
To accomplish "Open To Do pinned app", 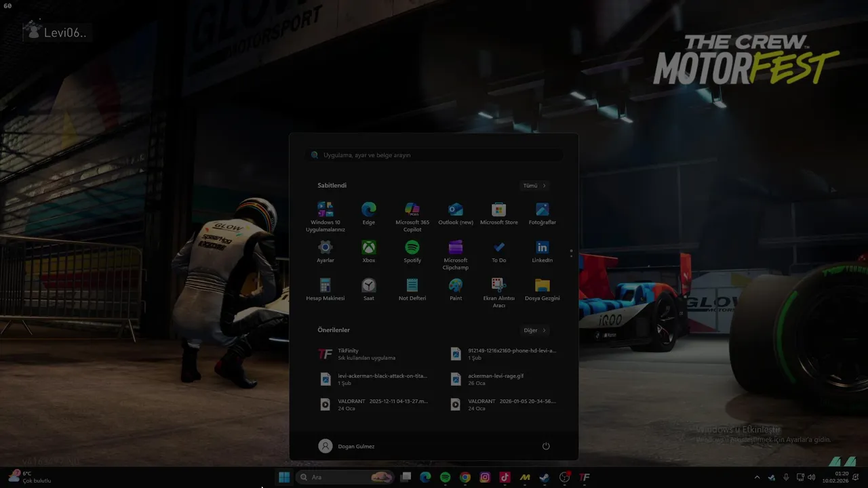I will point(499,251).
